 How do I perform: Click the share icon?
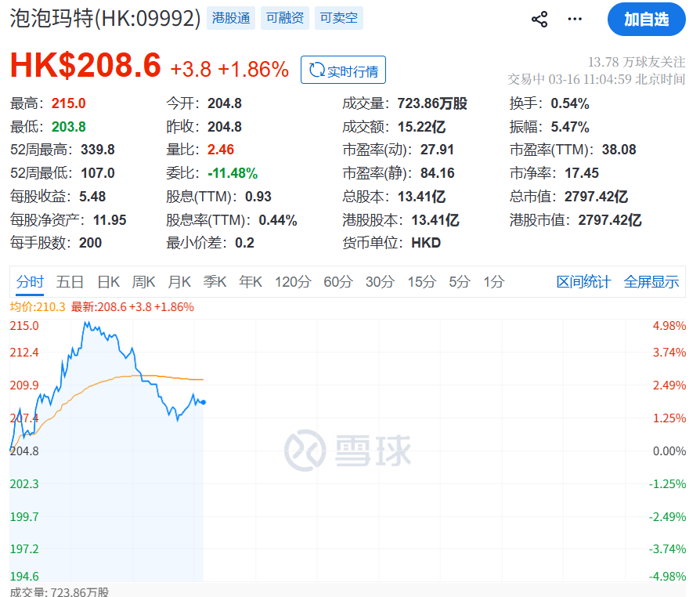click(539, 20)
